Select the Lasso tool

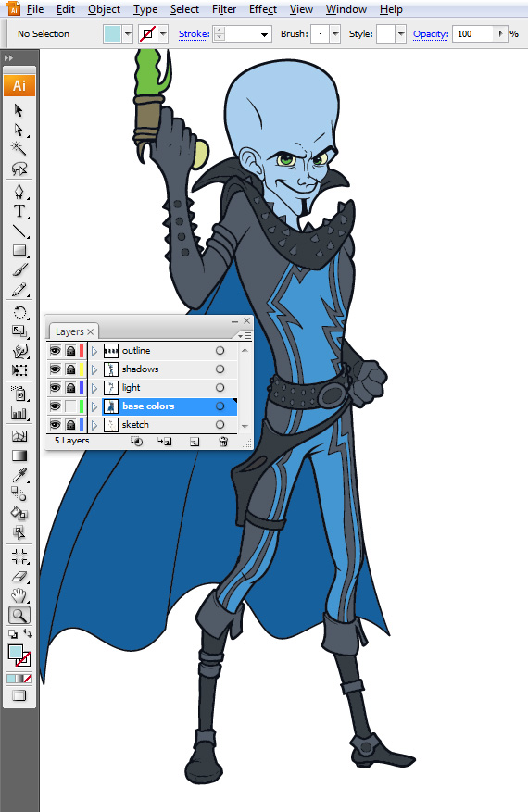point(19,169)
